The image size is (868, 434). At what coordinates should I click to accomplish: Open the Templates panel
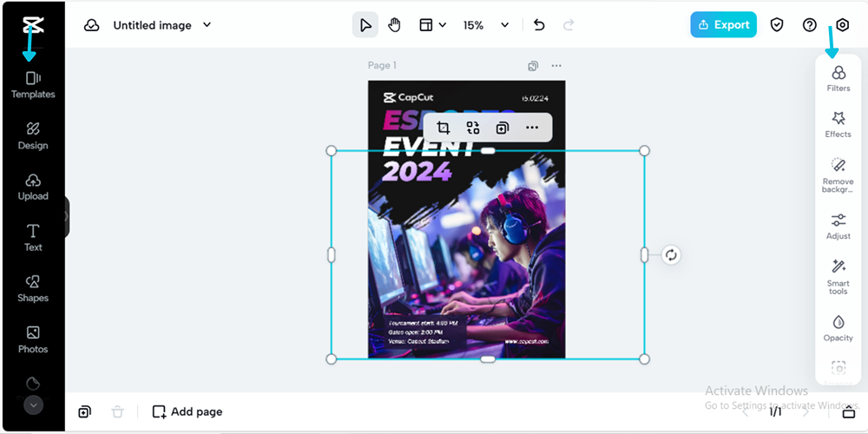(33, 85)
